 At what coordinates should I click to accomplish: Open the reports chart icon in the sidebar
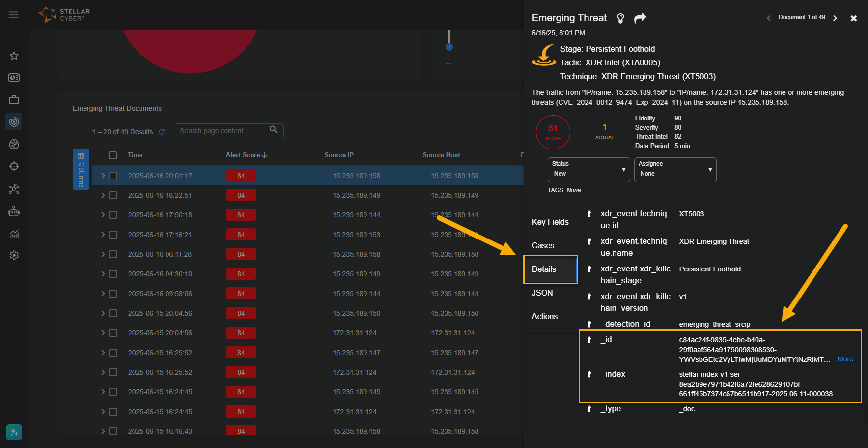point(13,233)
